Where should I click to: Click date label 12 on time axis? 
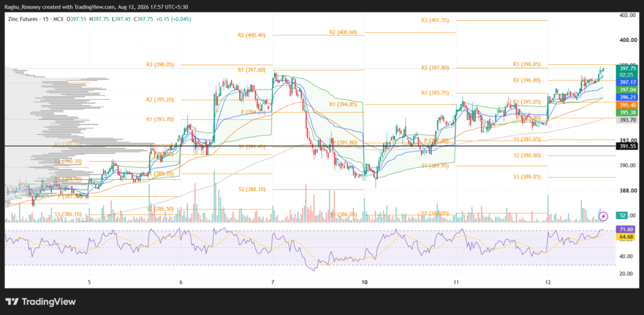[548, 282]
